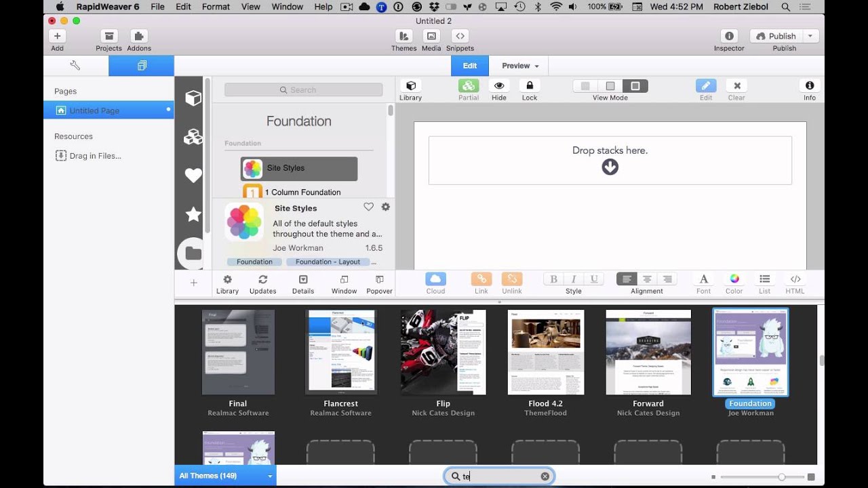The height and width of the screenshot is (488, 868).
Task: Select the stacked cubes library category
Action: (193, 137)
